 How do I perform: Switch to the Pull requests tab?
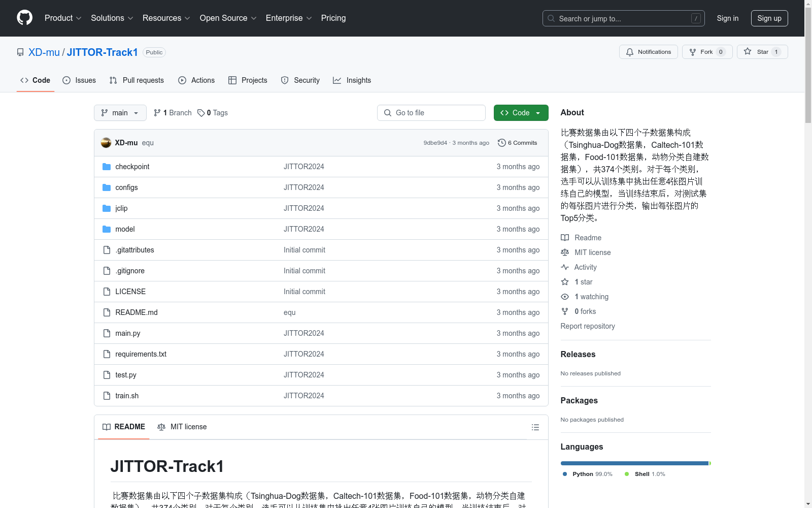click(x=137, y=80)
